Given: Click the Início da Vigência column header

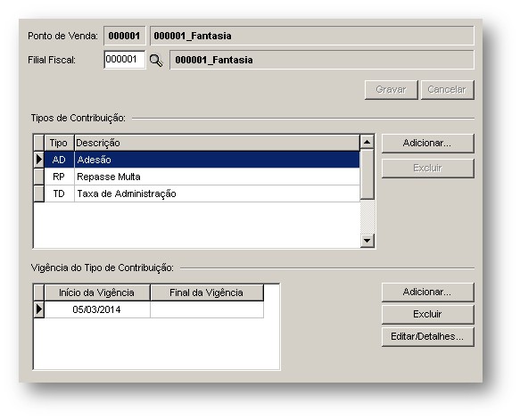Looking at the screenshot, I should [97, 292].
